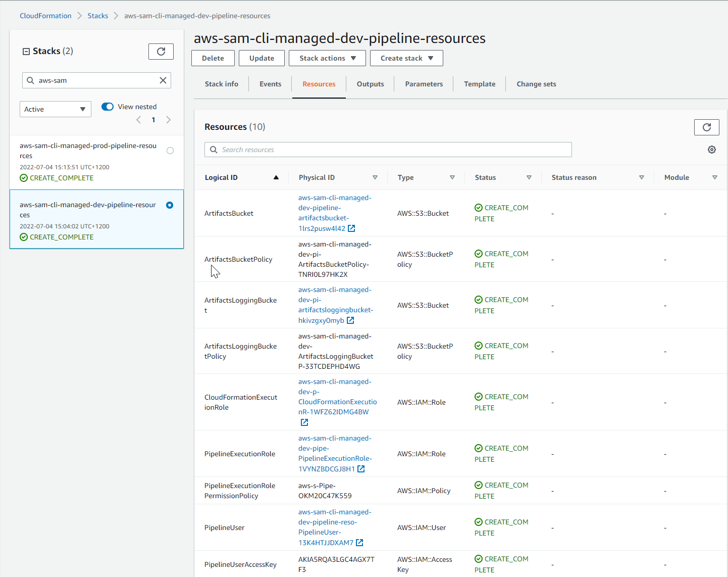Focus the Search resources field
Viewport: 728px width, 577px height.
point(388,150)
